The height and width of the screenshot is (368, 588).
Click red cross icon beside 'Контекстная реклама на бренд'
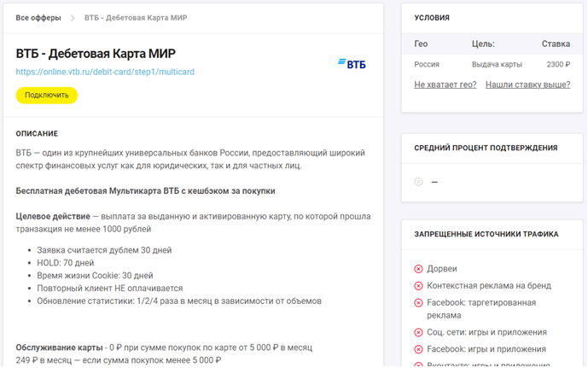pyautogui.click(x=418, y=286)
